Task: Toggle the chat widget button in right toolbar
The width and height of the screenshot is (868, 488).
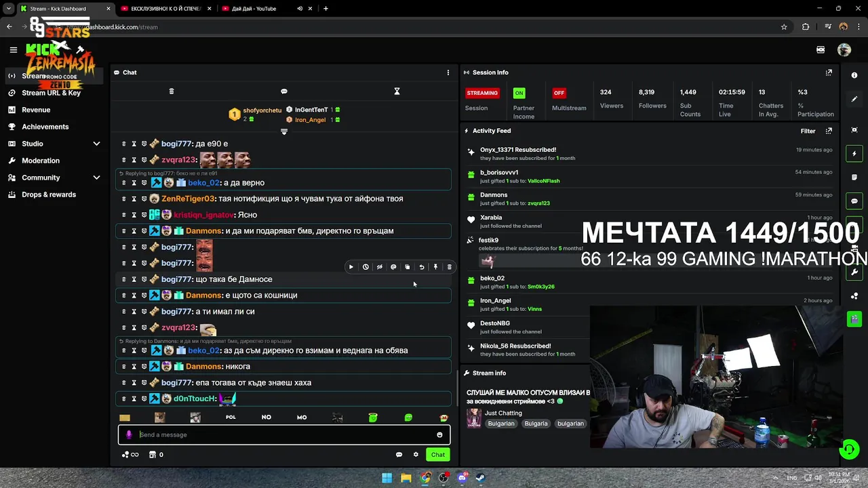Action: coord(854,201)
